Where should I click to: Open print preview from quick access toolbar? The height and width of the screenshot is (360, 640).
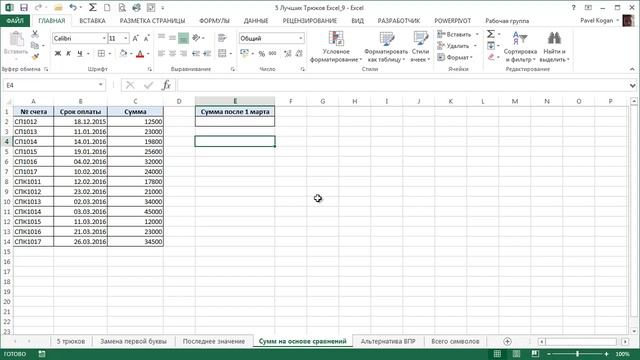122,8
